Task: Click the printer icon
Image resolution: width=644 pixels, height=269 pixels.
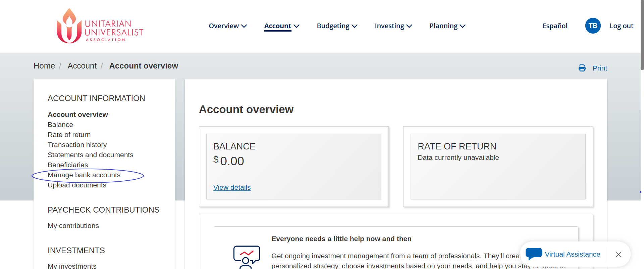Action: (x=582, y=68)
